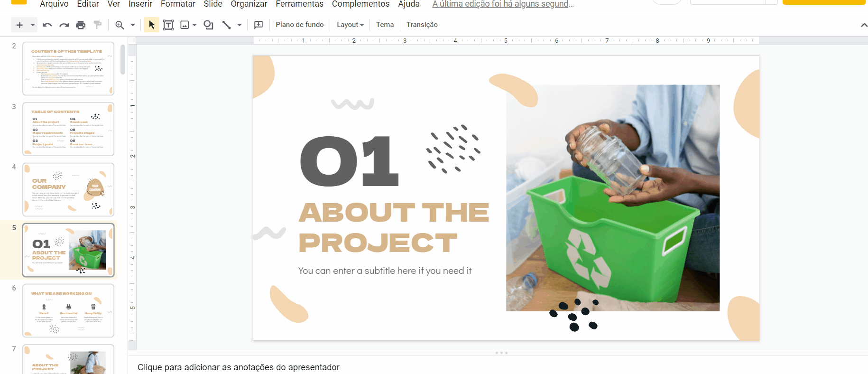Viewport: 868px width, 374px height.
Task: Select the ABOUT THE PROJECT title text
Action: coord(394,228)
